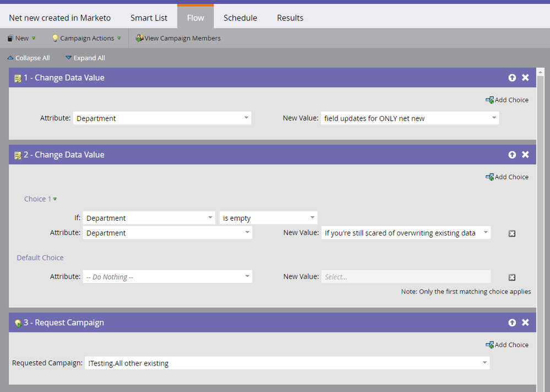Click Add Choice in step 3
This screenshot has width=550, height=392.
[507, 345]
